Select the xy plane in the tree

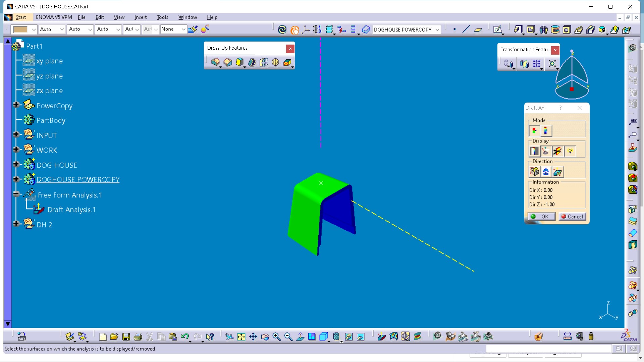tap(49, 61)
